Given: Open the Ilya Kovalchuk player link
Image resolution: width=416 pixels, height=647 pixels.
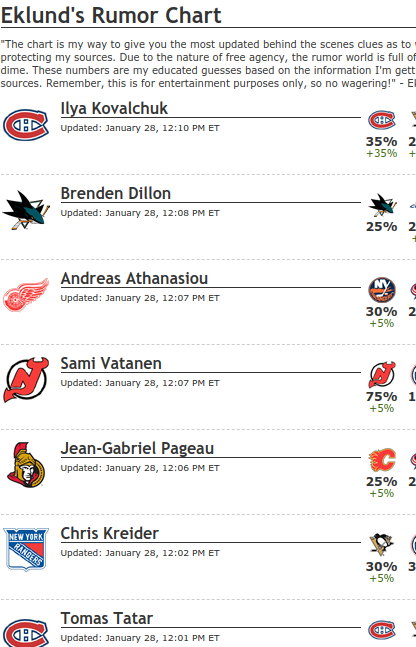Looking at the screenshot, I should (114, 109).
